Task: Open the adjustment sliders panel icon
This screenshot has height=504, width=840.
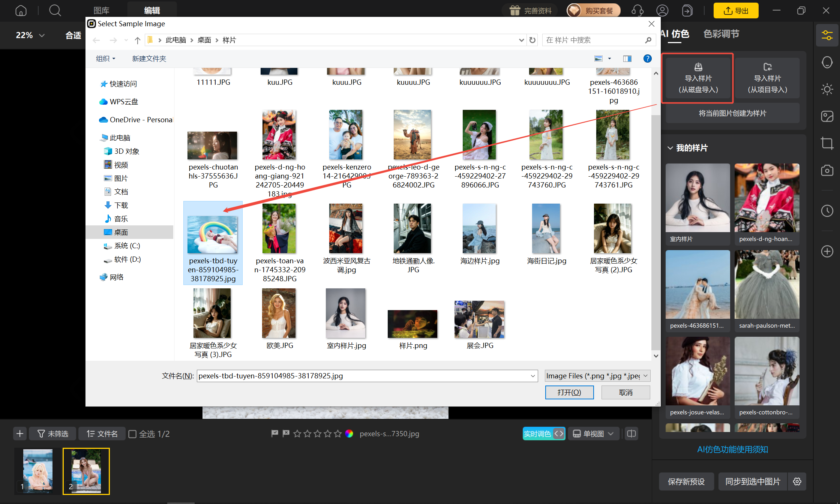Action: (x=827, y=36)
